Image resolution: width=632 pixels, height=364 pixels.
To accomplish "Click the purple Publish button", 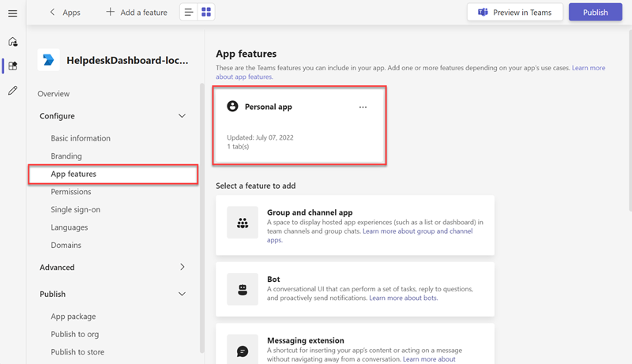I will coord(596,12).
